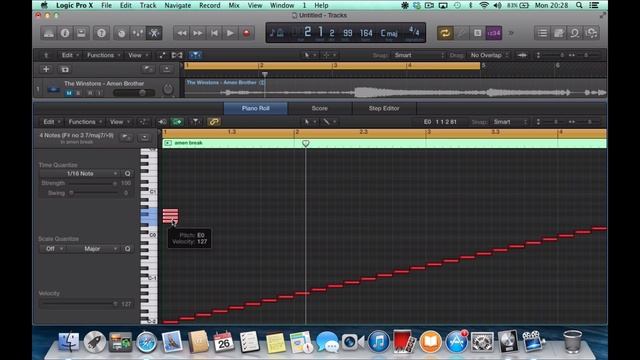
Task: Open the Navigate menu
Action: click(x=178, y=5)
